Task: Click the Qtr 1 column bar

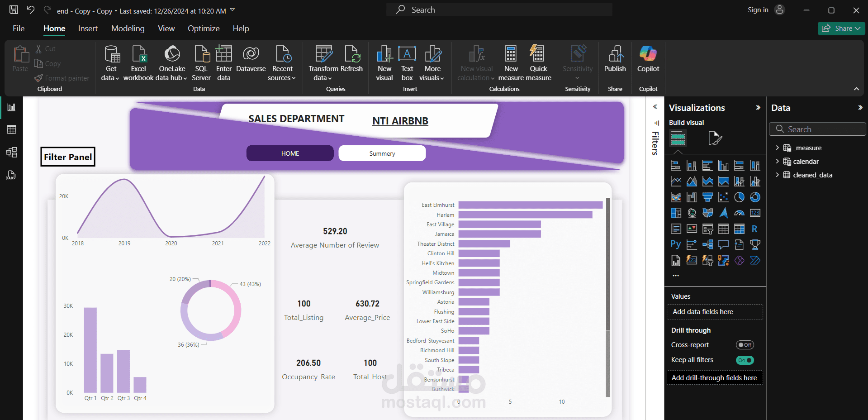Action: point(90,350)
